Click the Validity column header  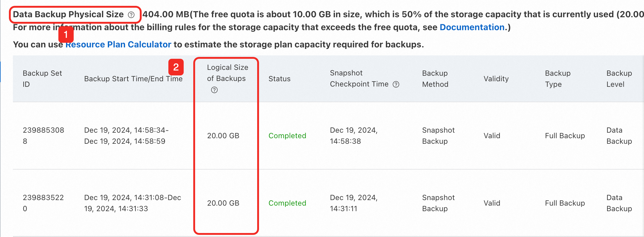point(496,79)
